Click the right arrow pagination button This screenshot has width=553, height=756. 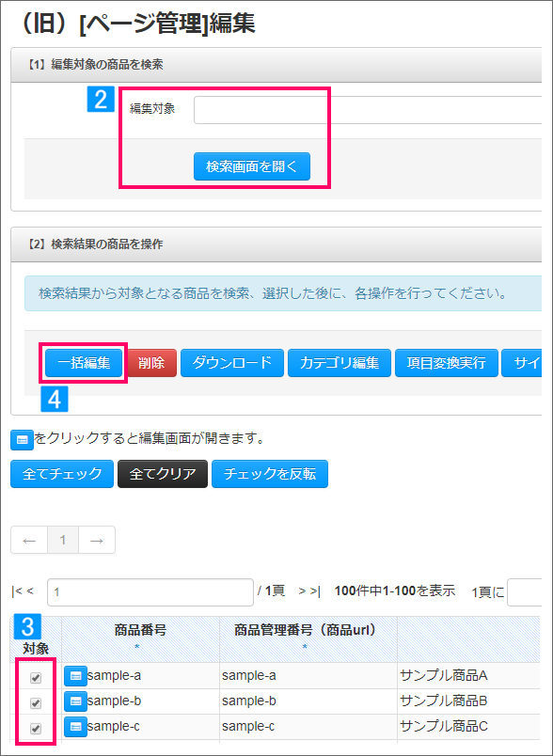coord(97,540)
